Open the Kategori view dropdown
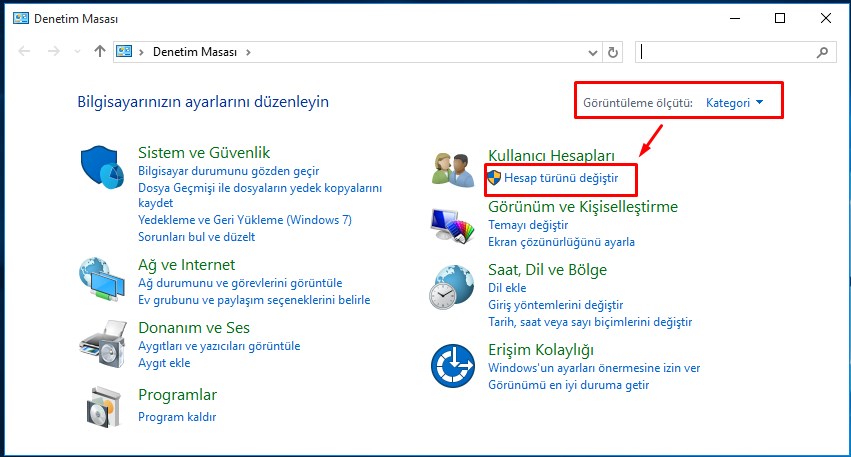This screenshot has height=457, width=851. pyautogui.click(x=734, y=102)
